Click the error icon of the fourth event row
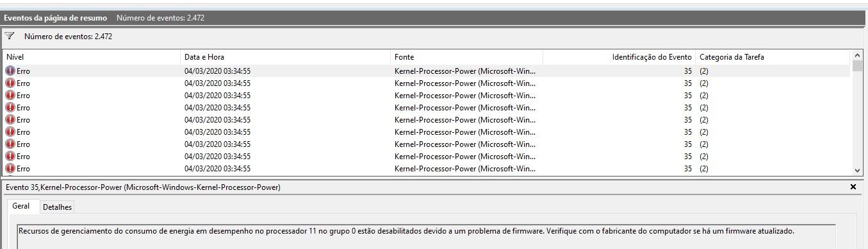The width and height of the screenshot is (868, 249). point(10,108)
